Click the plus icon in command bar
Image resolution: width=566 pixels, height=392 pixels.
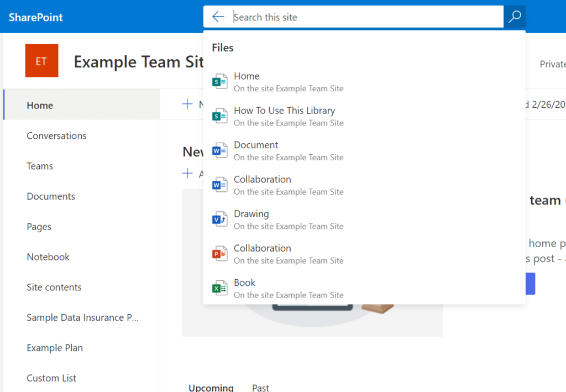187,104
